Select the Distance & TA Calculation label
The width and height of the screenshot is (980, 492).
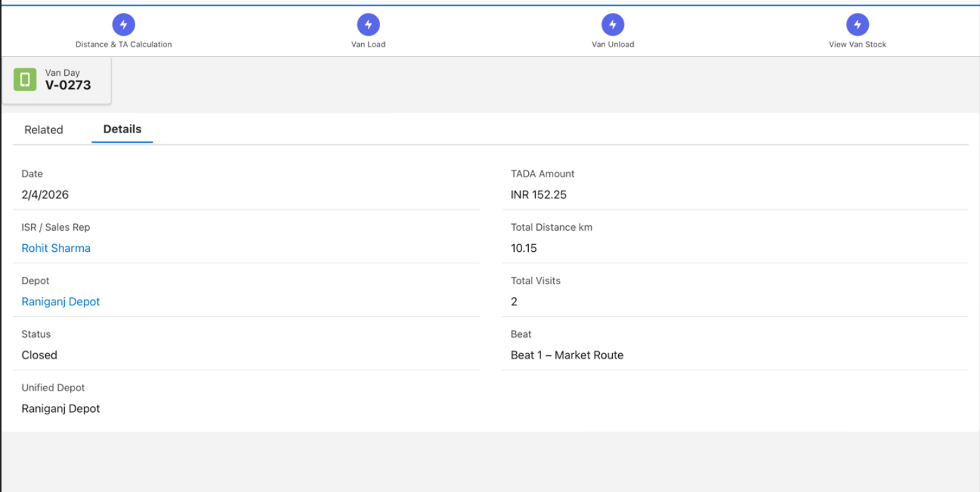pos(124,45)
